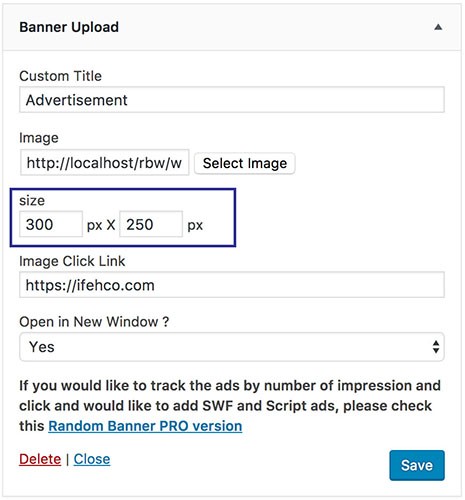
Task: Click the Banner Upload panel heading
Action: tap(69, 27)
